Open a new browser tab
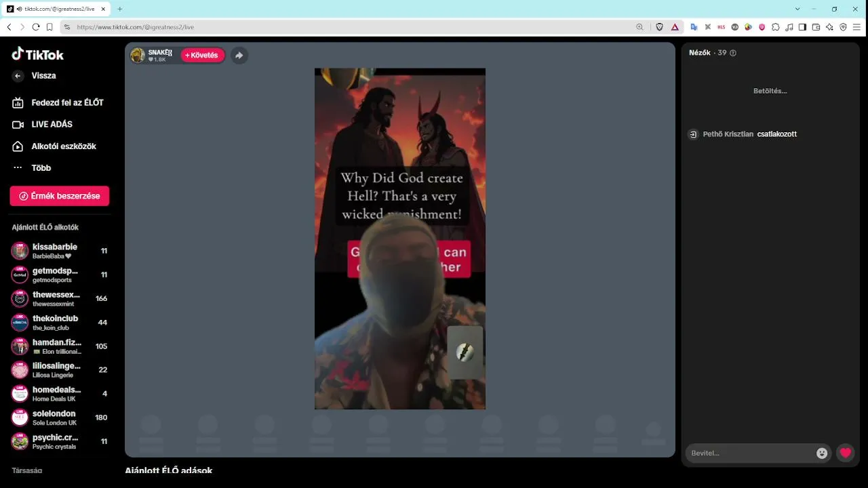868x488 pixels. tap(119, 9)
